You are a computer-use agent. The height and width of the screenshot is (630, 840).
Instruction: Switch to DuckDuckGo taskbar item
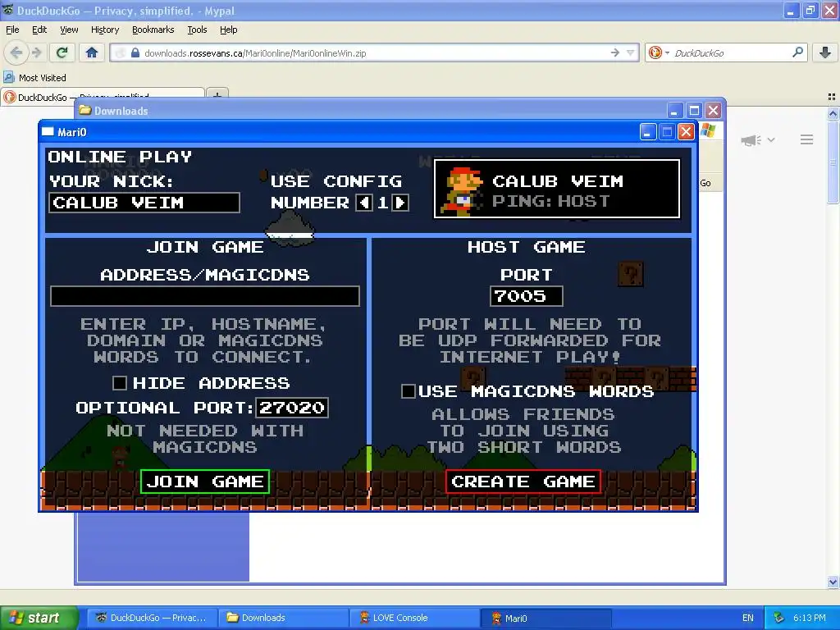(x=152, y=618)
